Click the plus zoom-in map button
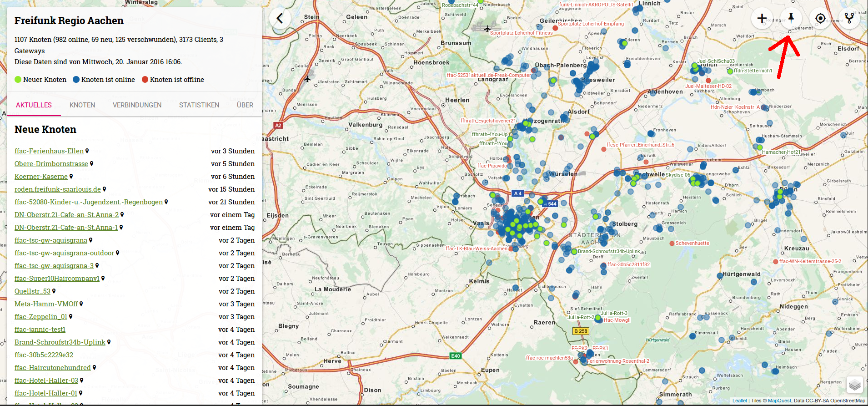This screenshot has height=406, width=868. point(762,18)
